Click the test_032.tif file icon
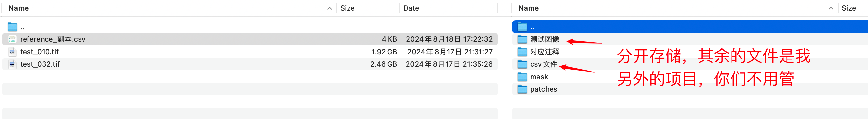868x119 pixels. click(x=12, y=64)
